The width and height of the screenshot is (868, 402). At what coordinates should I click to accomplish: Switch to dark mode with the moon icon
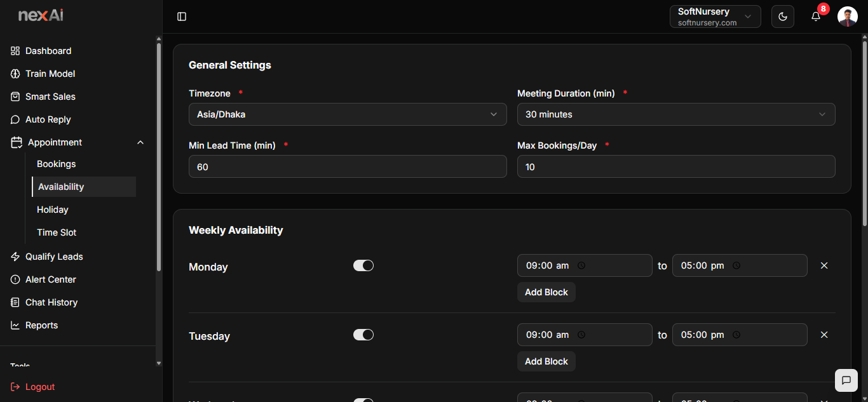783,17
